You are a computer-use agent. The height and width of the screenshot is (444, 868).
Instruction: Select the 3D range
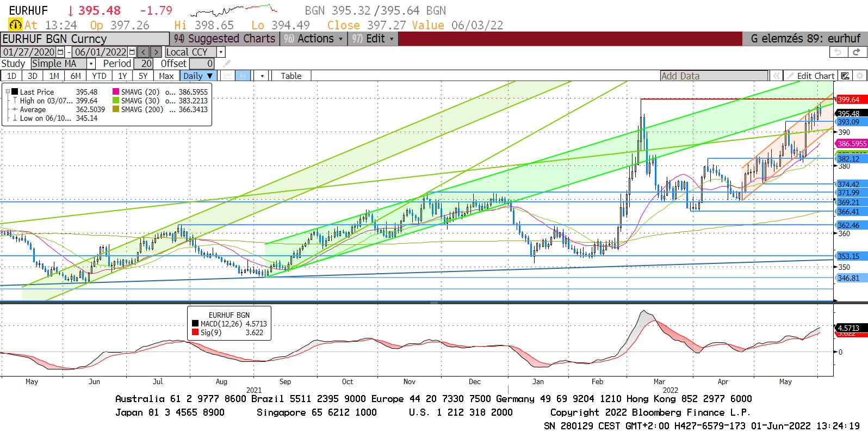[x=33, y=76]
